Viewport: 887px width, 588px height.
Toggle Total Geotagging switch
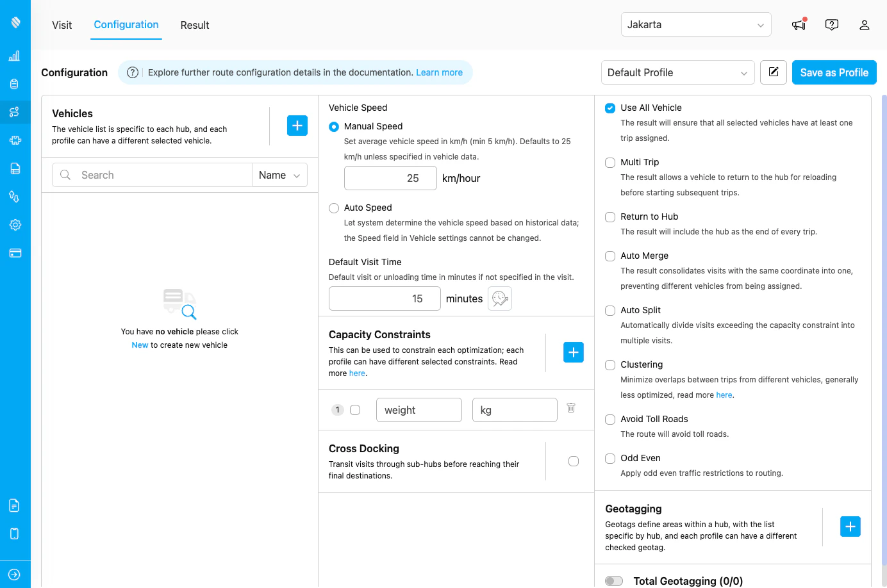tap(614, 581)
